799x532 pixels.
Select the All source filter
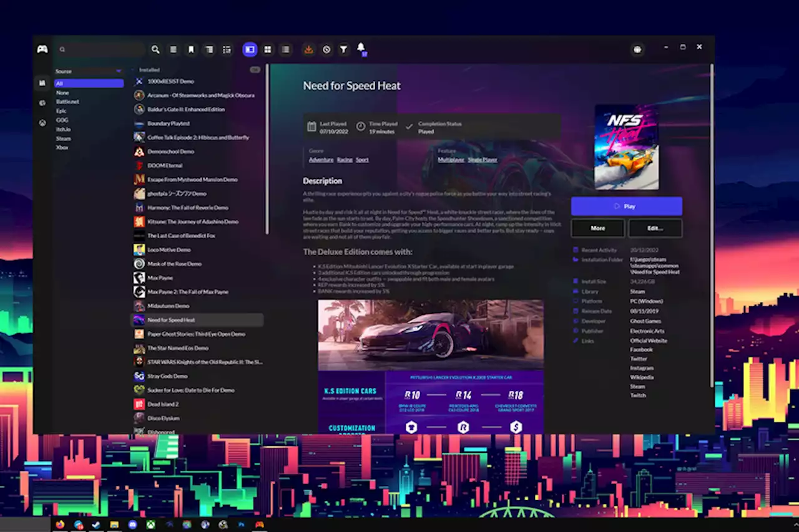click(89, 83)
